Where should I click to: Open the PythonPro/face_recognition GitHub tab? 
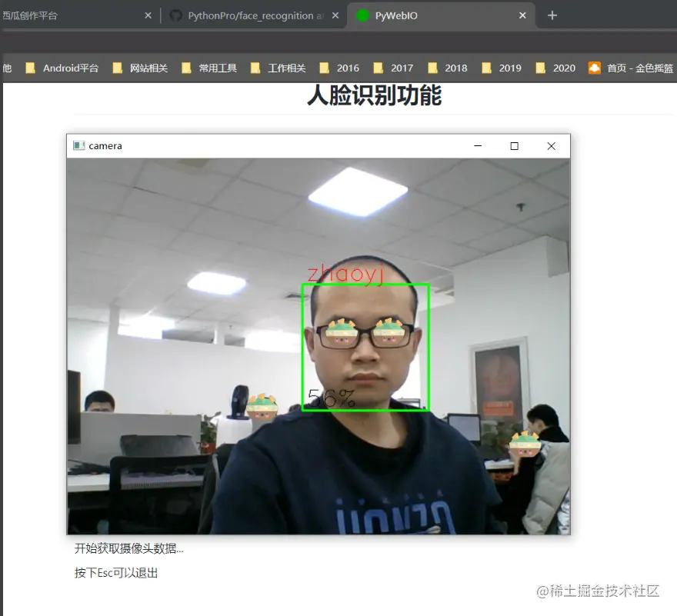pos(254,16)
